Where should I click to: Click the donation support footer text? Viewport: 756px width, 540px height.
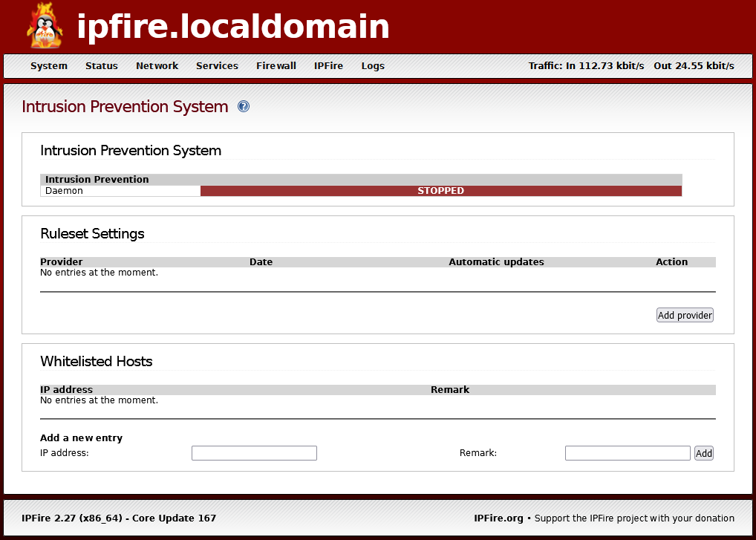point(634,518)
